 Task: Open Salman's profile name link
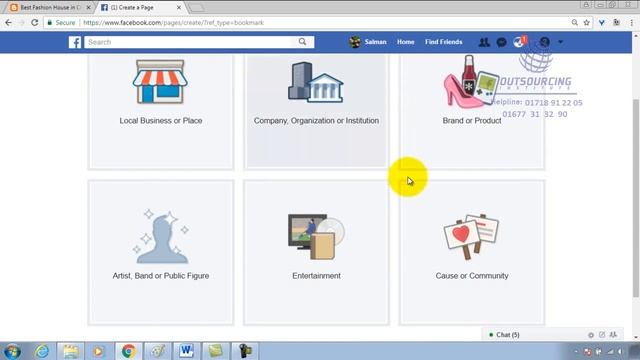click(375, 42)
